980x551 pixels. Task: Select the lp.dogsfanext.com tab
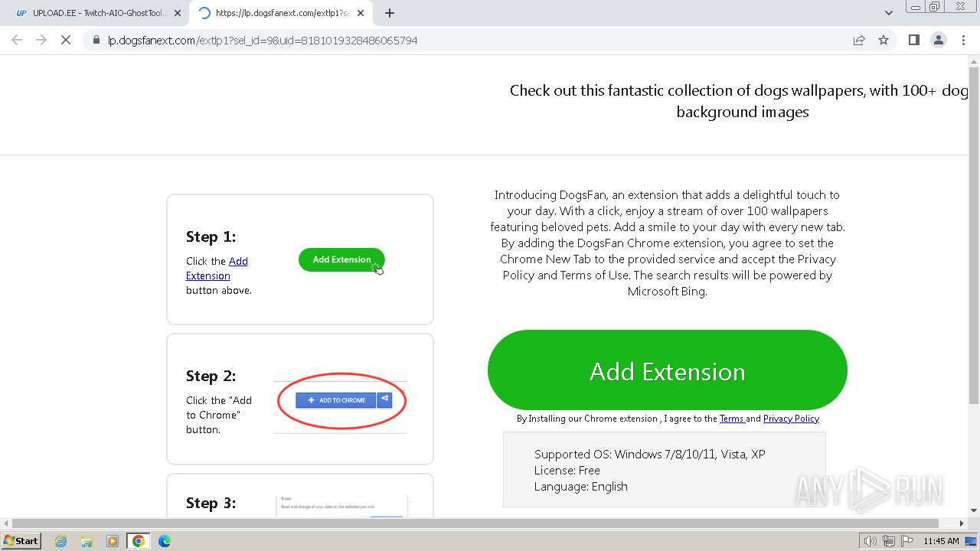point(281,13)
